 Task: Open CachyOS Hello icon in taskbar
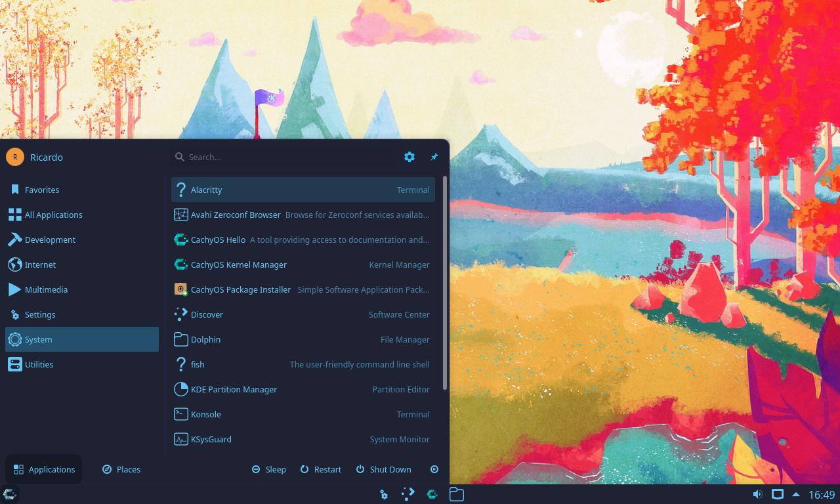pos(432,494)
